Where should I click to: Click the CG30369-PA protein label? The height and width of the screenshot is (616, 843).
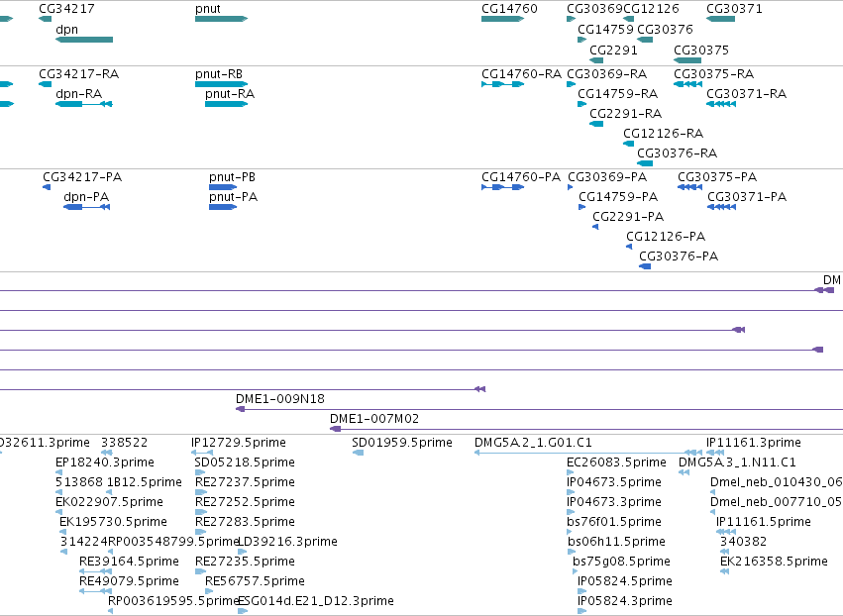[607, 177]
